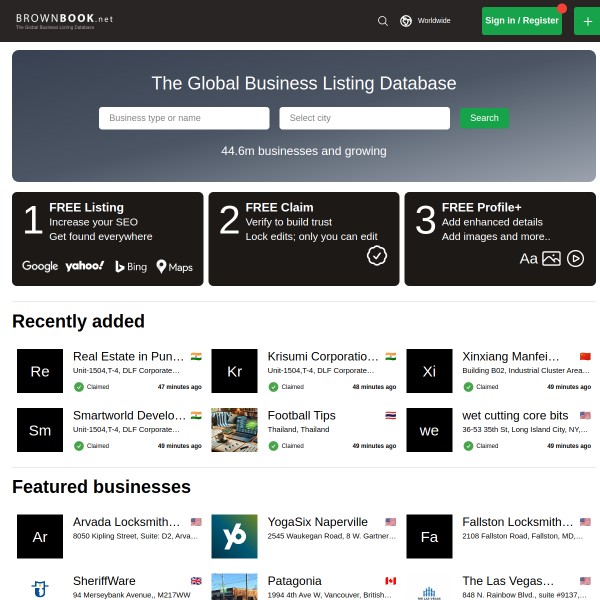This screenshot has height=600, width=600.
Task: Click the Google logo in the Listing card
Action: (40, 266)
